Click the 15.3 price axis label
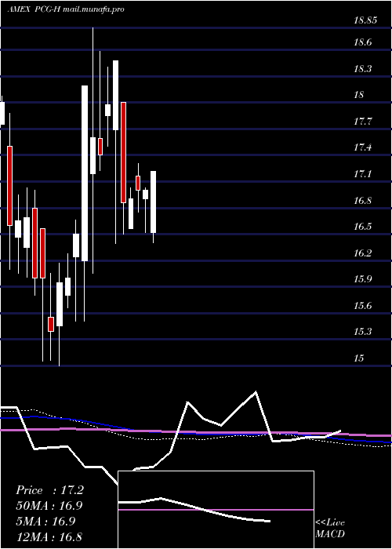 point(362,331)
